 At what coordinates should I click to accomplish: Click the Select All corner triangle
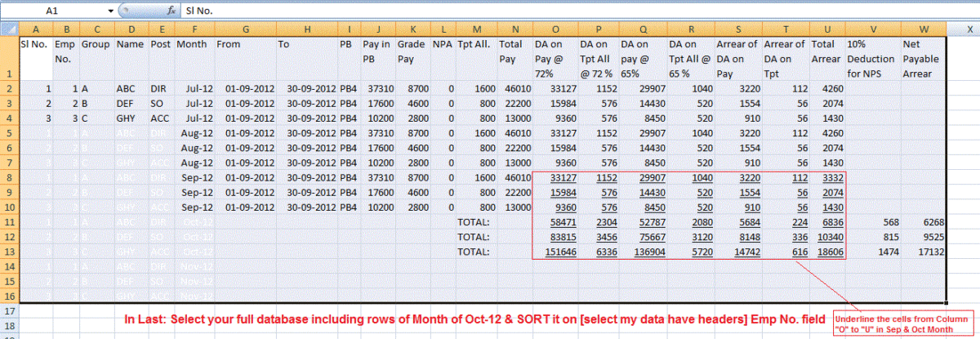click(x=9, y=29)
